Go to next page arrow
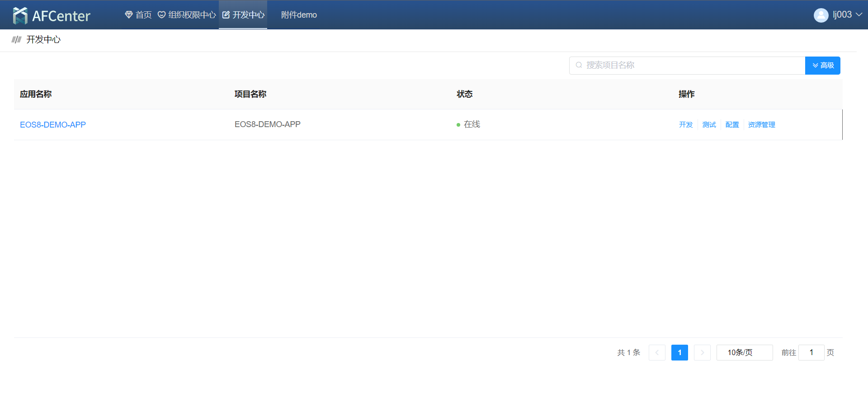The width and height of the screenshot is (868, 408). 702,352
